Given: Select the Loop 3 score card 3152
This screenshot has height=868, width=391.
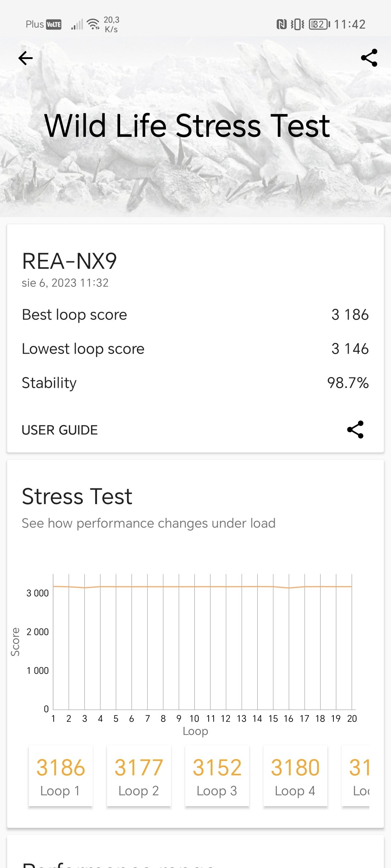Looking at the screenshot, I should tap(217, 776).
